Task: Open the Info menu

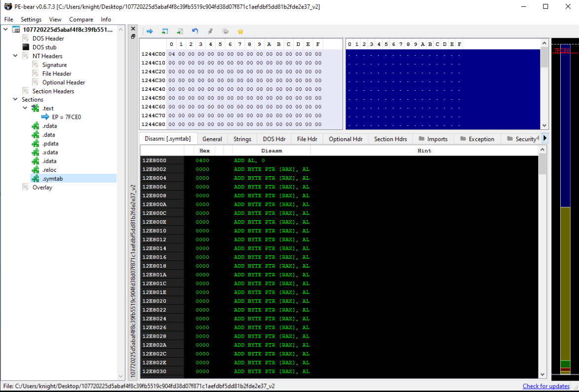Action: click(106, 20)
